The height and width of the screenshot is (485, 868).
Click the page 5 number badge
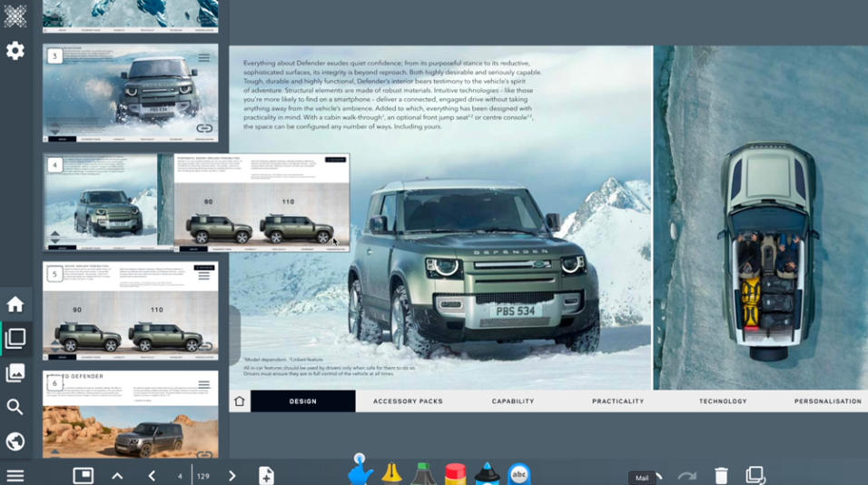[54, 274]
